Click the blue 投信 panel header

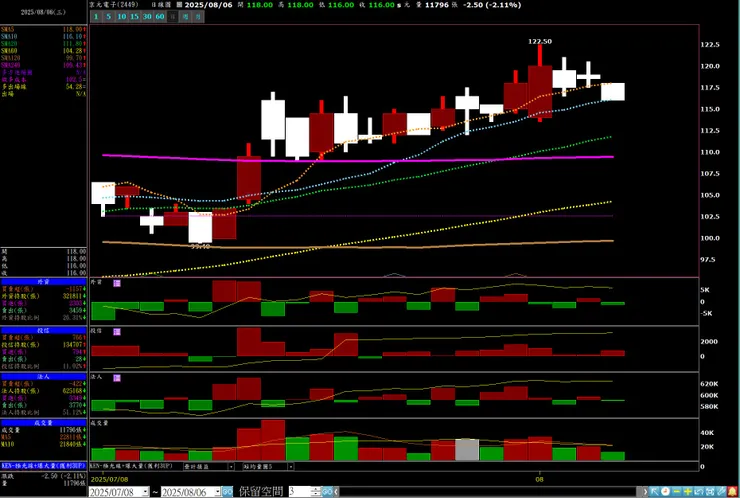pos(43,330)
